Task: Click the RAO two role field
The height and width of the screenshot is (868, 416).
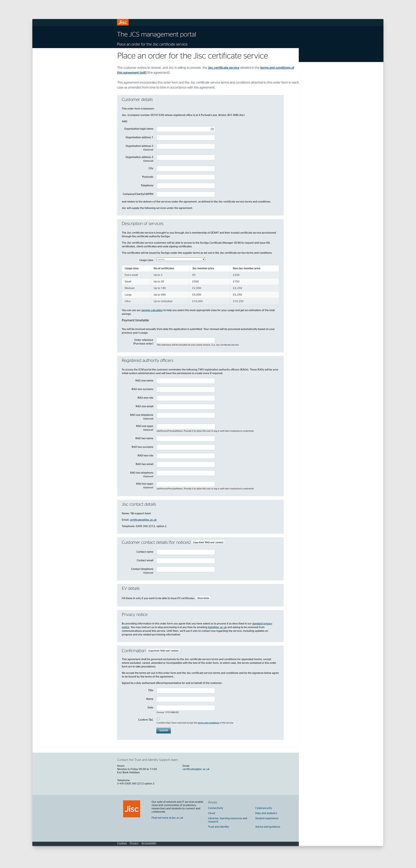Action: click(186, 456)
